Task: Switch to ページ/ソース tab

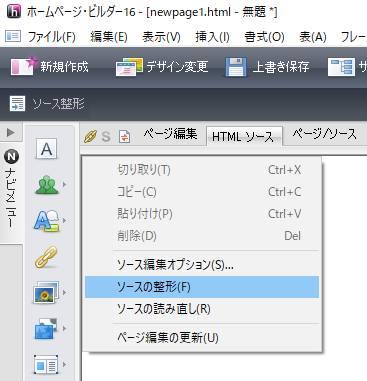Action: pyautogui.click(x=325, y=134)
